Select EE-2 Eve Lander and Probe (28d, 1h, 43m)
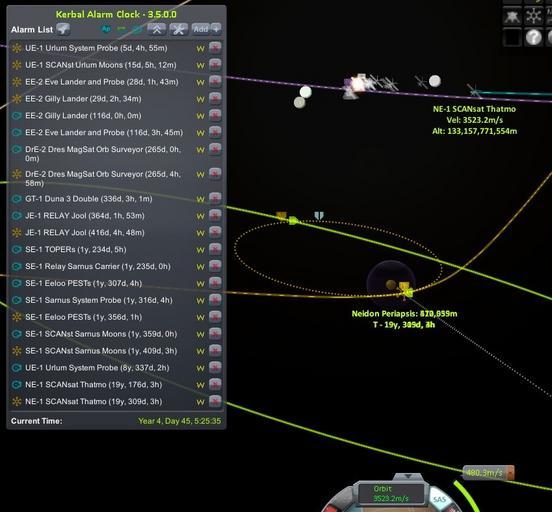Image resolution: width=552 pixels, height=512 pixels. 102,82
